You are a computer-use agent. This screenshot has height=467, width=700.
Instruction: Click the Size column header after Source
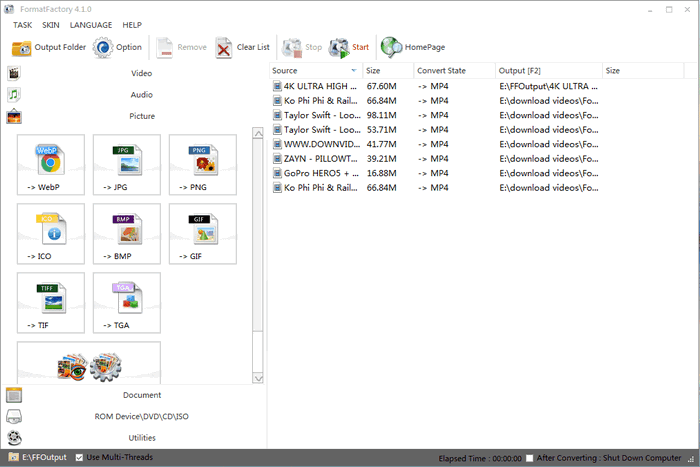point(388,71)
